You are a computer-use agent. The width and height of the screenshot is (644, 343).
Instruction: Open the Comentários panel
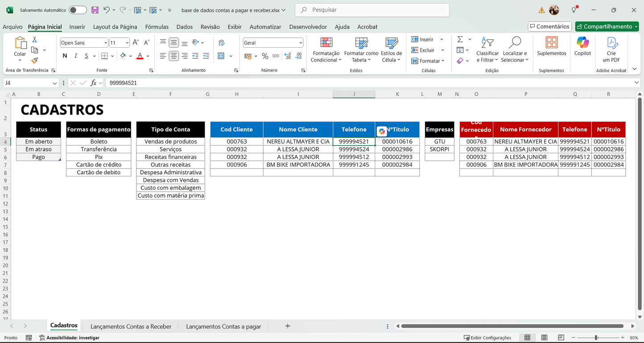coord(550,26)
